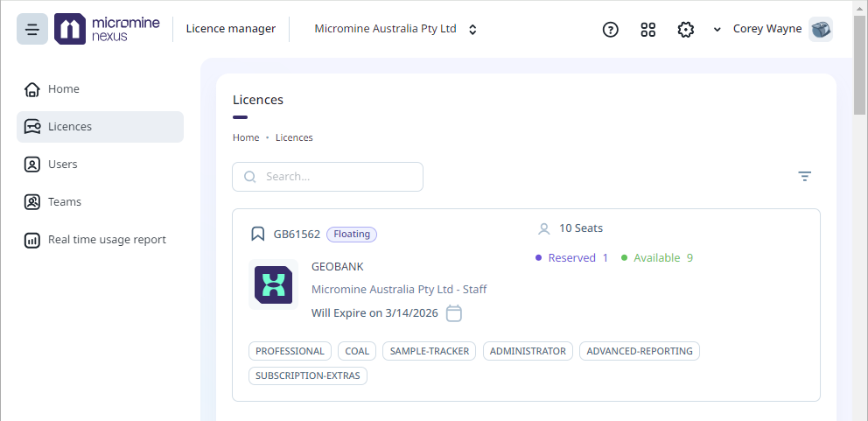868x421 pixels.
Task: Click the Geobank product logo
Action: coord(274,284)
